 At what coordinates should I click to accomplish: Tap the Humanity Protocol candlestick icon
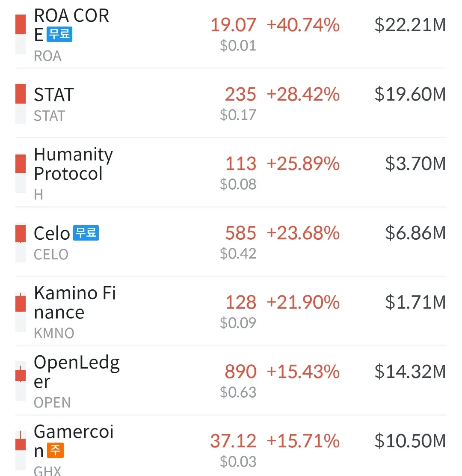pos(21,173)
